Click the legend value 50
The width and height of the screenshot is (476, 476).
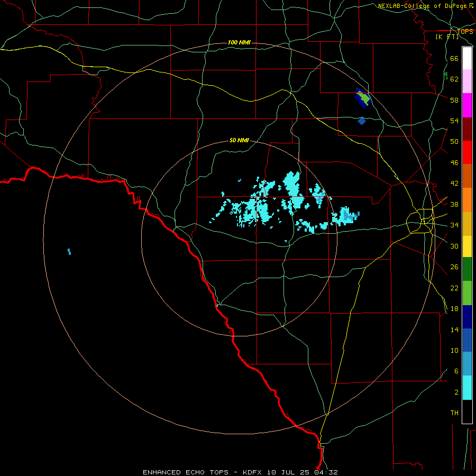454,142
